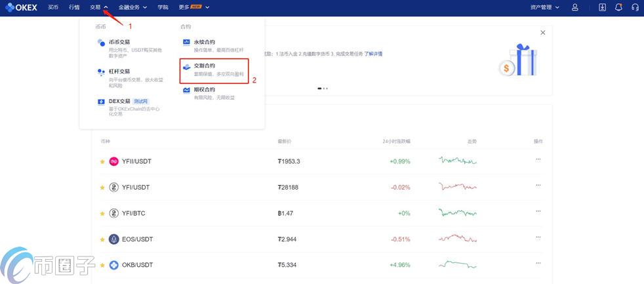Click the download app icon in header

click(x=603, y=7)
